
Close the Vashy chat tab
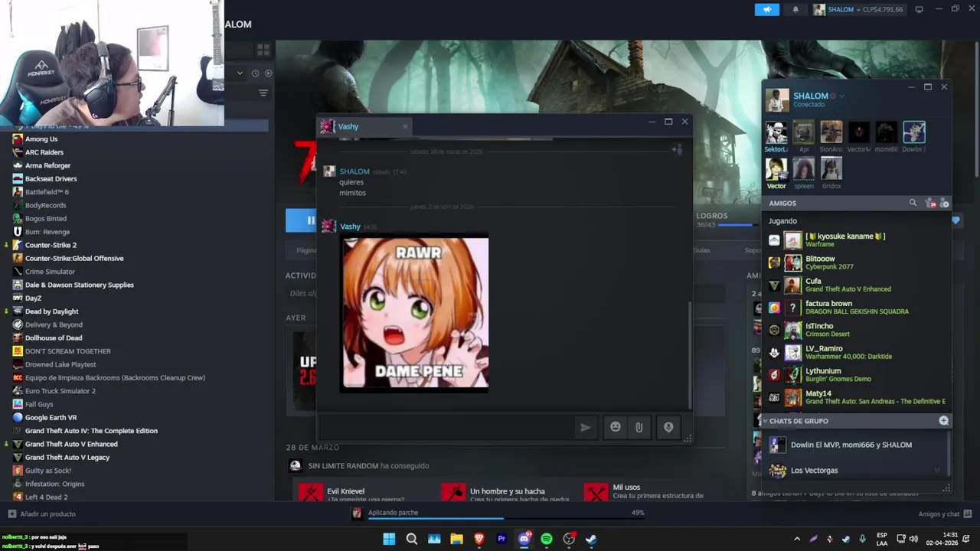[405, 126]
